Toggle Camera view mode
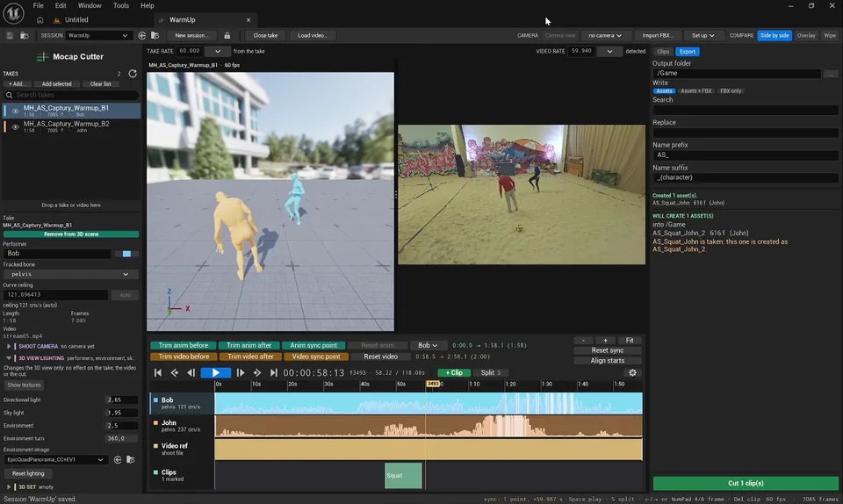The height and width of the screenshot is (504, 843). tap(559, 35)
